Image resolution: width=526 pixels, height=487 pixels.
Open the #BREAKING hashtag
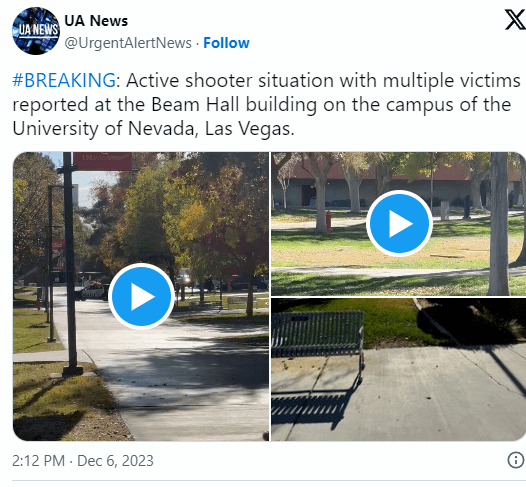click(64, 80)
